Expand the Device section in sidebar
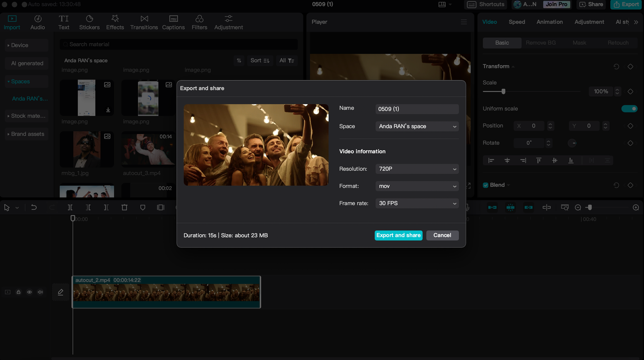This screenshot has height=360, width=644. pos(26,45)
